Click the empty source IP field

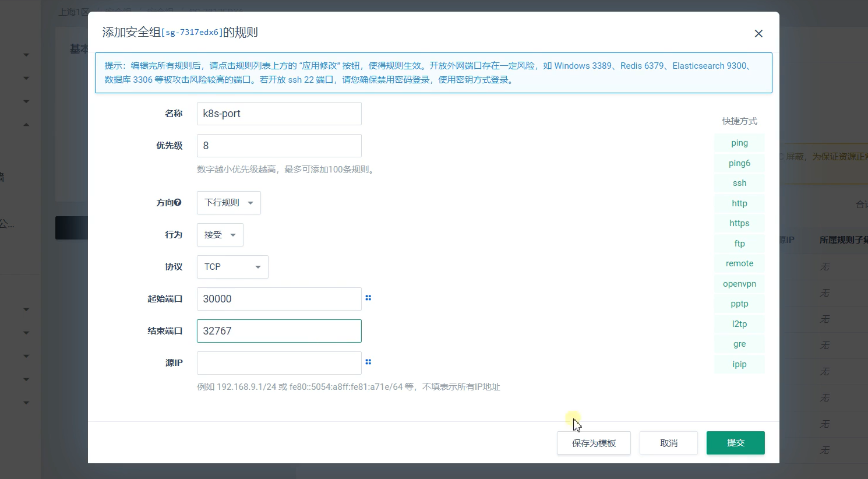click(x=279, y=363)
